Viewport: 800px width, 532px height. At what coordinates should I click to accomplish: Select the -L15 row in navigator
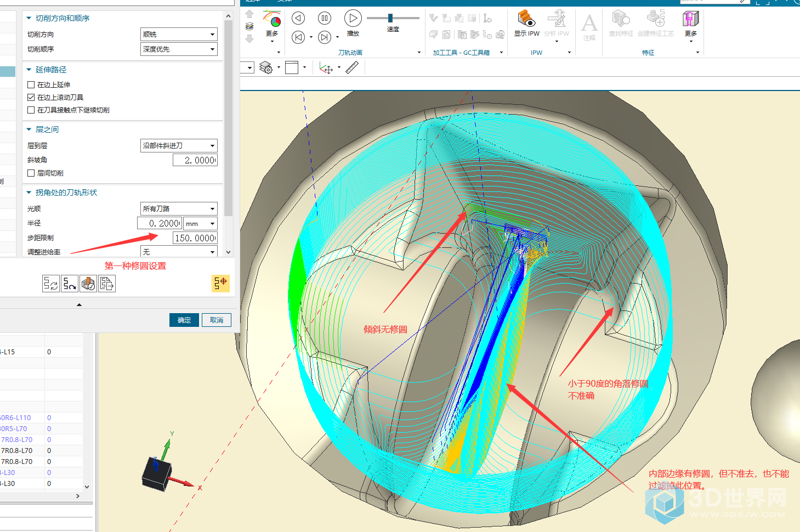click(41, 352)
